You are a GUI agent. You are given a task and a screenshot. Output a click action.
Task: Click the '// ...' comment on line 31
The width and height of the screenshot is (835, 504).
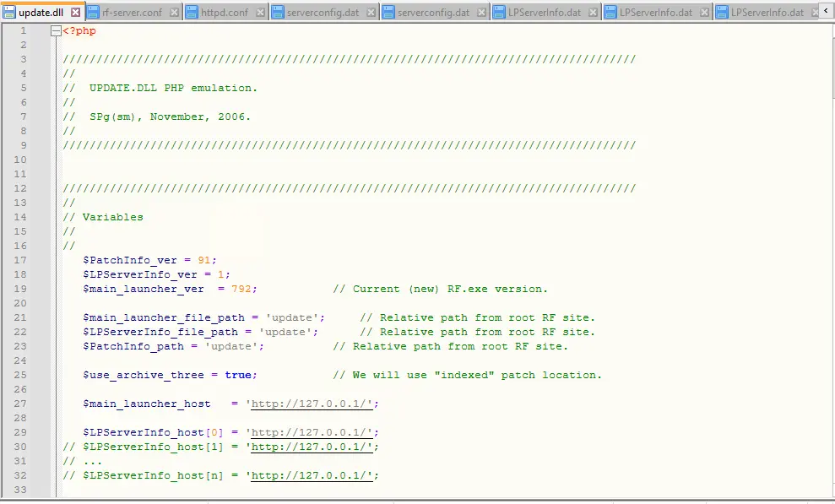(x=83, y=461)
